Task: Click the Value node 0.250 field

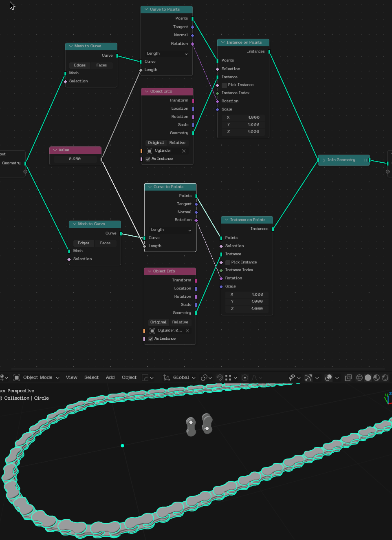Action: (x=75, y=159)
